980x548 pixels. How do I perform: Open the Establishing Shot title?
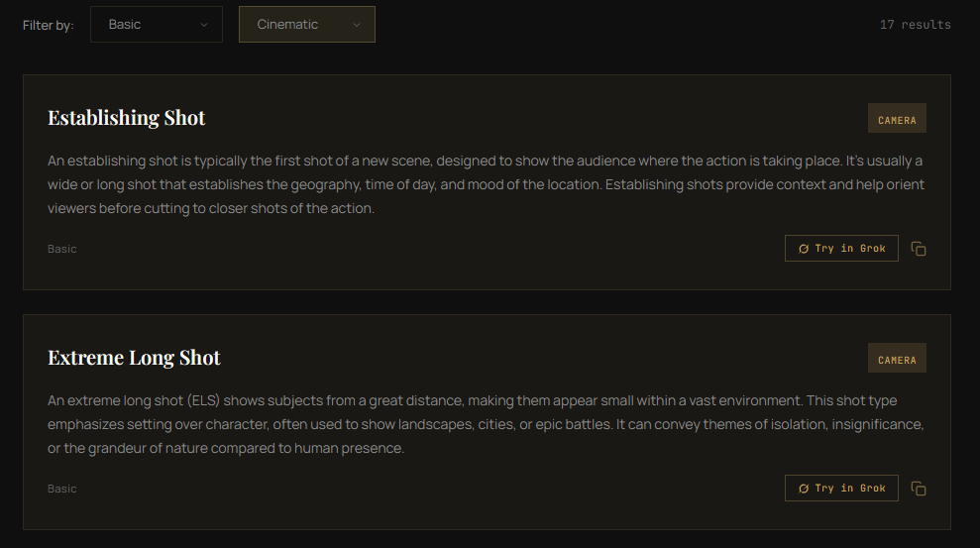[127, 118]
